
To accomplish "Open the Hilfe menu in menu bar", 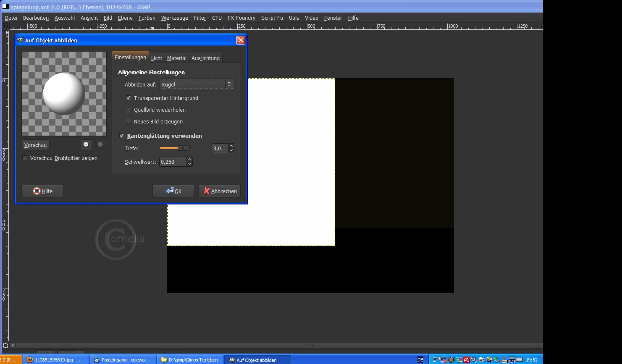I will tap(353, 18).
